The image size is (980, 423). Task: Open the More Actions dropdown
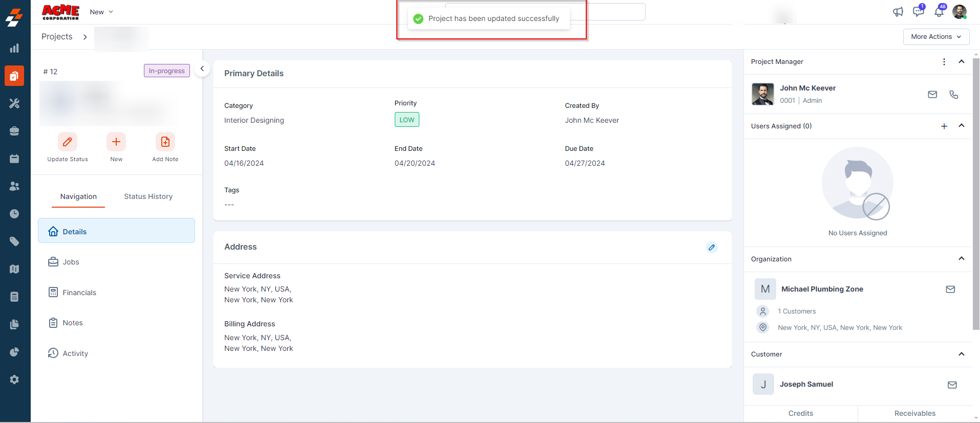click(x=936, y=37)
